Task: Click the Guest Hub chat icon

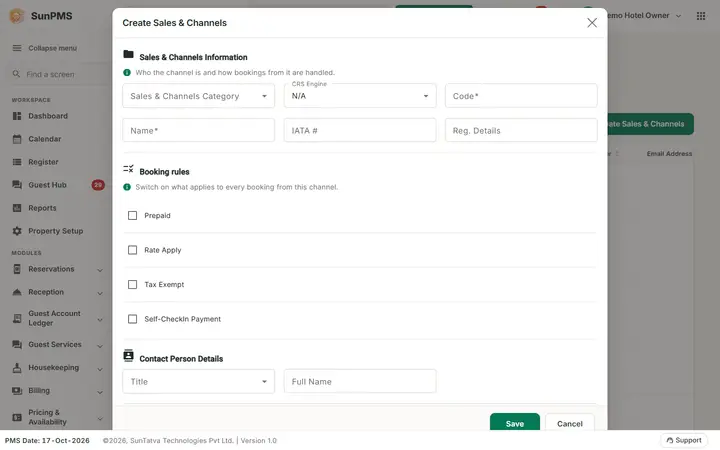Action: (17, 185)
